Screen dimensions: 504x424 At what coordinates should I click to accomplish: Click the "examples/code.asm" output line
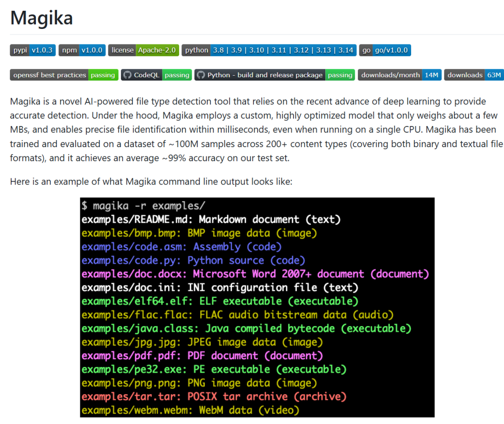pyautogui.click(x=181, y=247)
